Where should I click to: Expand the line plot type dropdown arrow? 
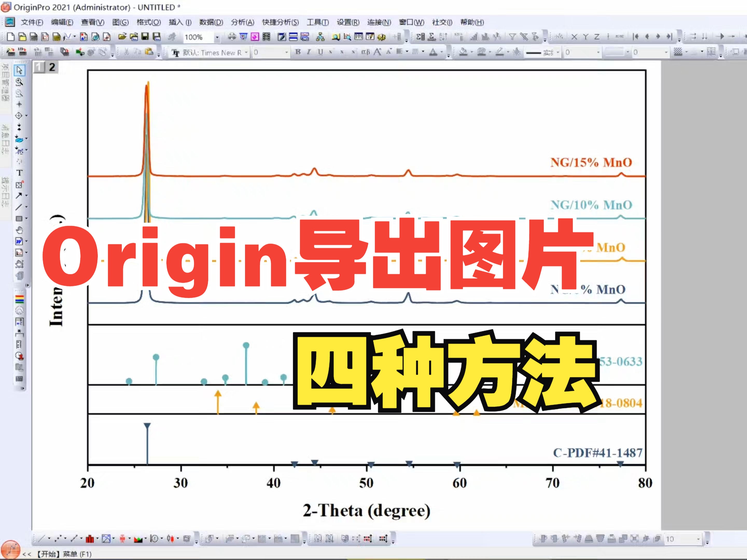point(49,539)
